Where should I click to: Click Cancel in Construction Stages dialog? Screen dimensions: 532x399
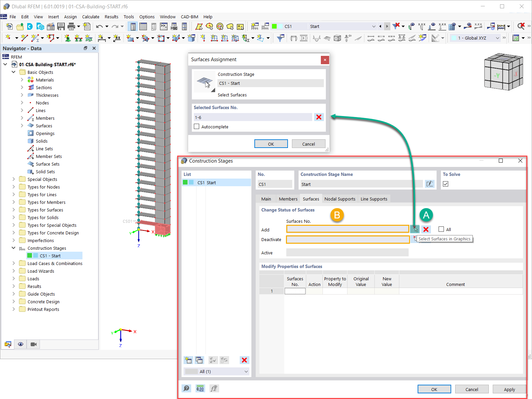[472, 389]
